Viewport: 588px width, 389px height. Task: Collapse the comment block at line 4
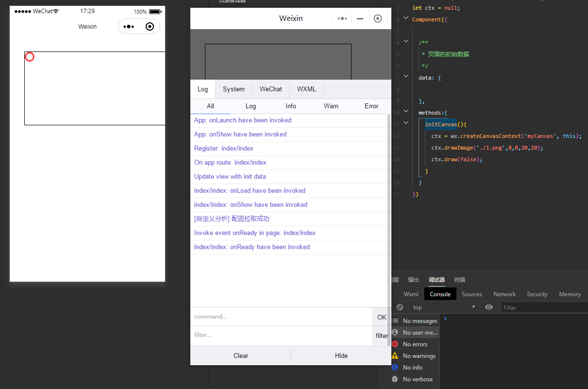point(406,42)
